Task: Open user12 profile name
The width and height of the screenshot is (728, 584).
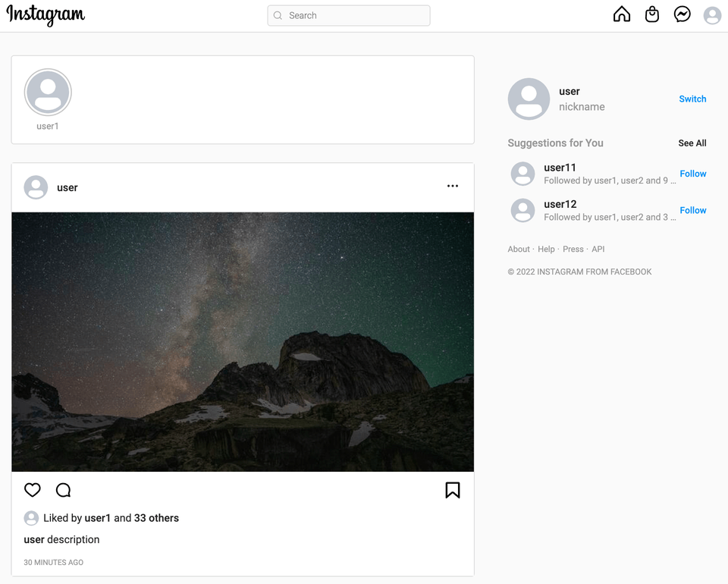Action: pos(560,204)
